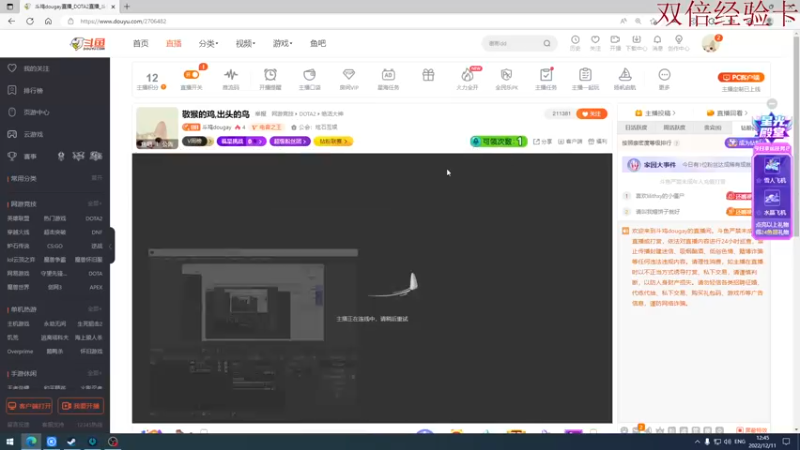Open the streamer avatar thumbnail
800x450 pixels.
(x=157, y=128)
